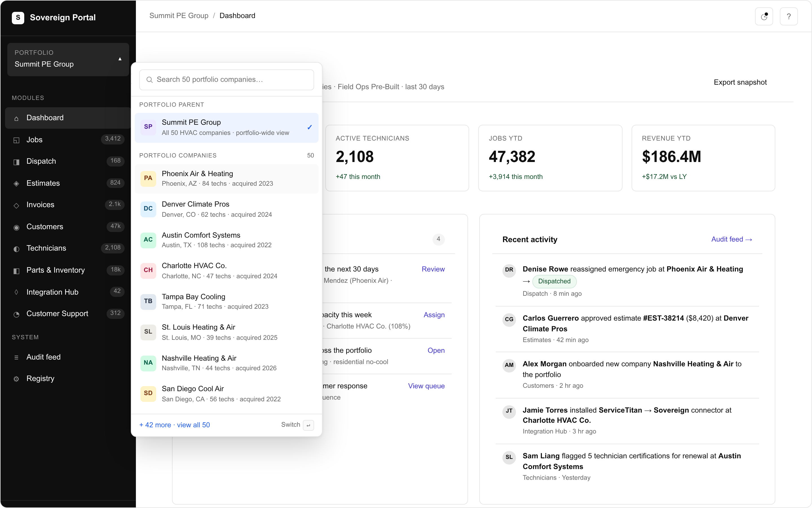The image size is (812, 508).
Task: Open the Jobs module
Action: pos(68,140)
